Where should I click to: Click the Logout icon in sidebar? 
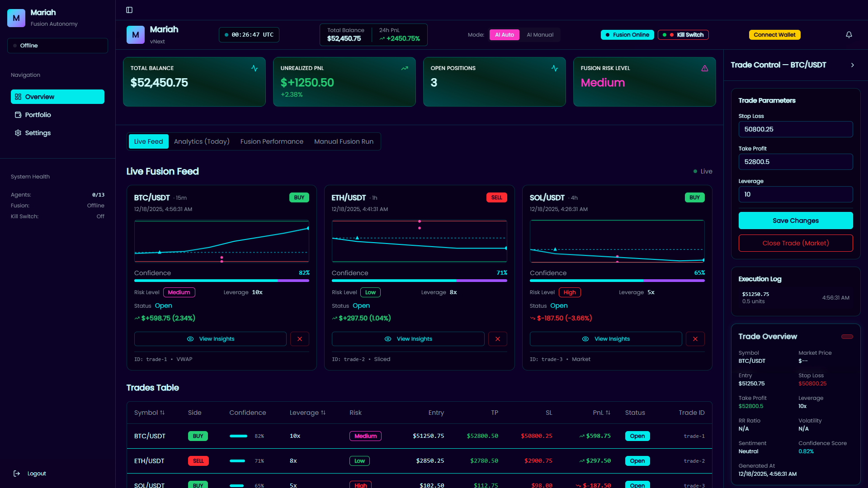point(17,474)
